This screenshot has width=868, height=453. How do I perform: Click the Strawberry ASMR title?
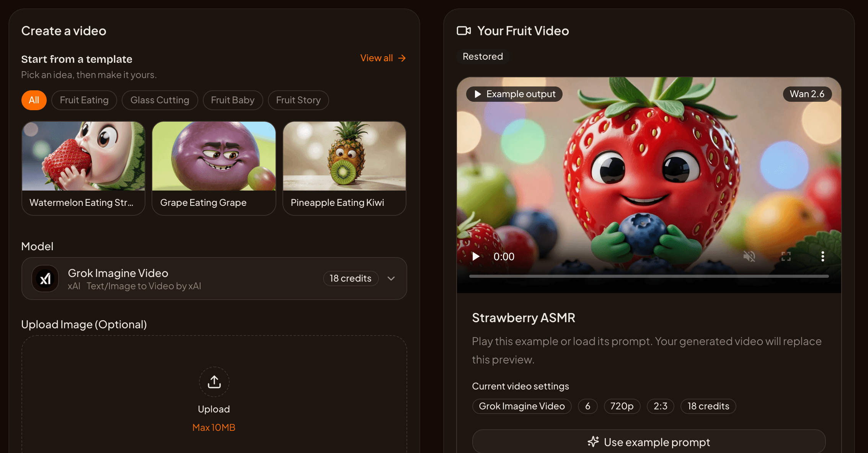point(524,318)
